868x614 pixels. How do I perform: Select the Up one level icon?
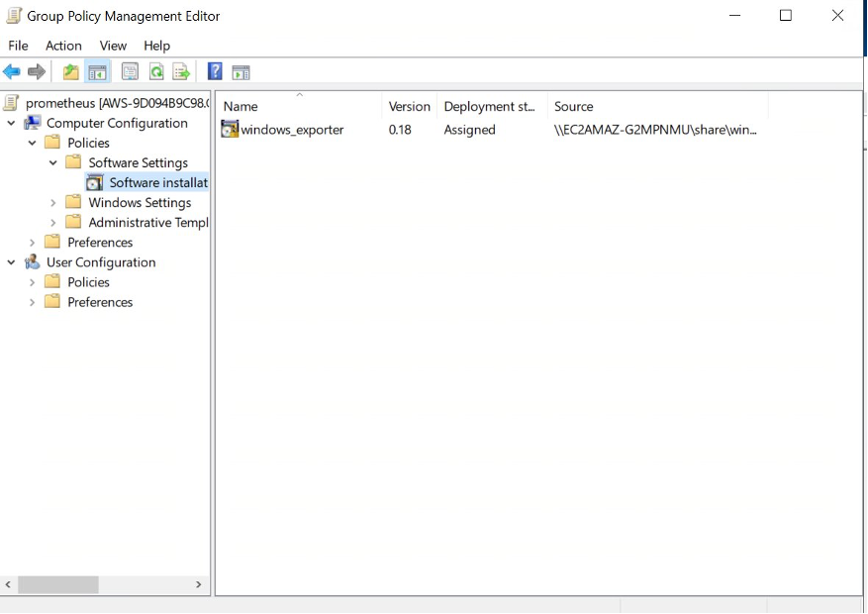(x=69, y=70)
